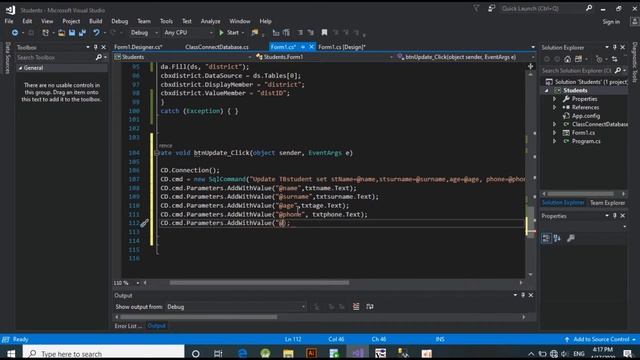Toggle auto-hide pin on Toolbox panel
640x360 pixels.
coord(96,47)
